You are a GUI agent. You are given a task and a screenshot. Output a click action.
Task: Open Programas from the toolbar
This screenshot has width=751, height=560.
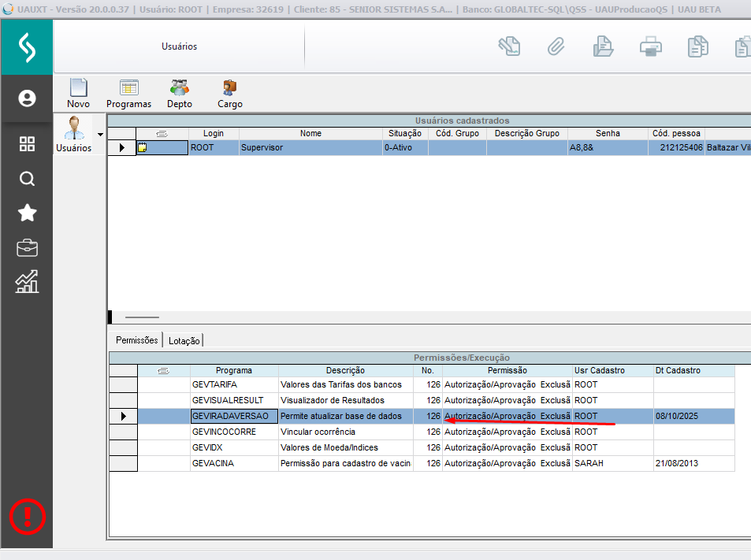[128, 93]
